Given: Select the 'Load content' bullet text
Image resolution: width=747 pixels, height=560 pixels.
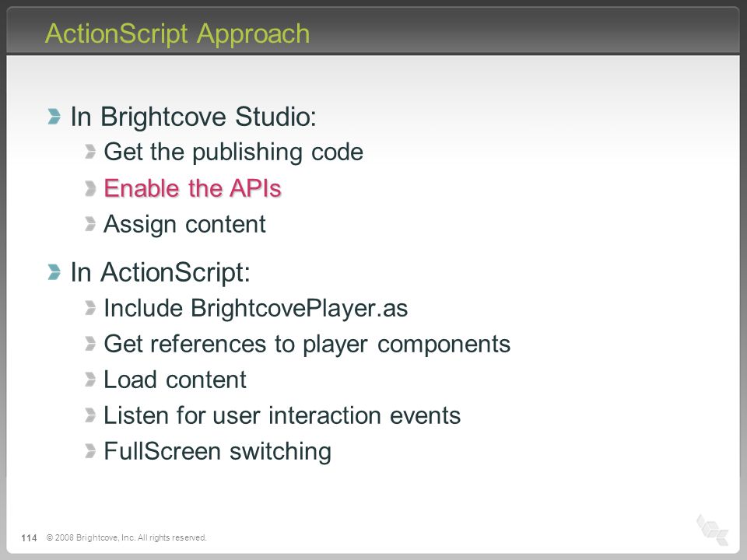Looking at the screenshot, I should pyautogui.click(x=175, y=380).
